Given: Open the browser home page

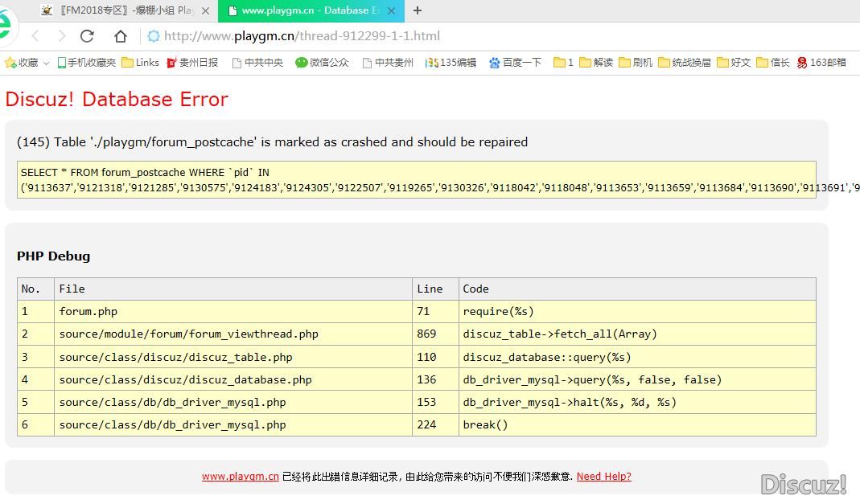Looking at the screenshot, I should click(120, 36).
